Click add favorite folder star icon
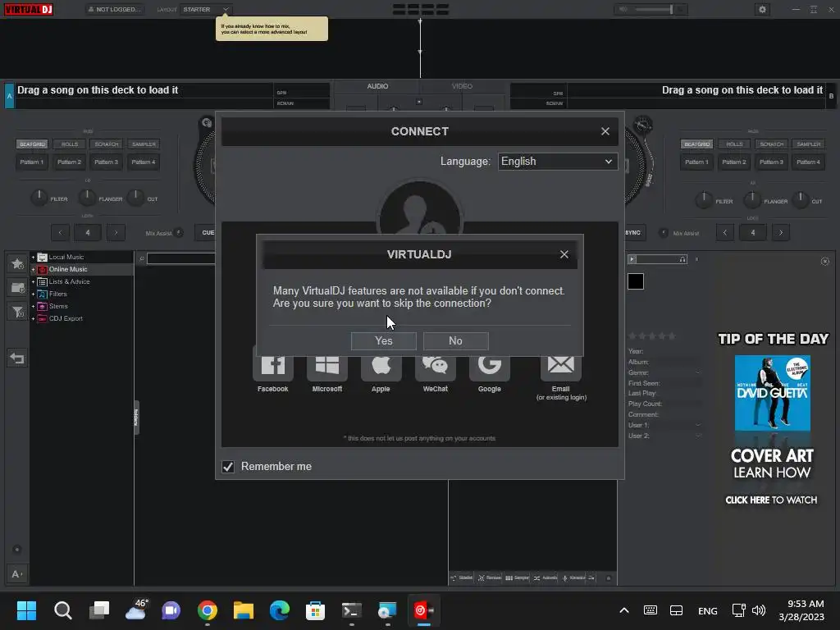Viewport: 840px width, 630px height. coord(17,263)
